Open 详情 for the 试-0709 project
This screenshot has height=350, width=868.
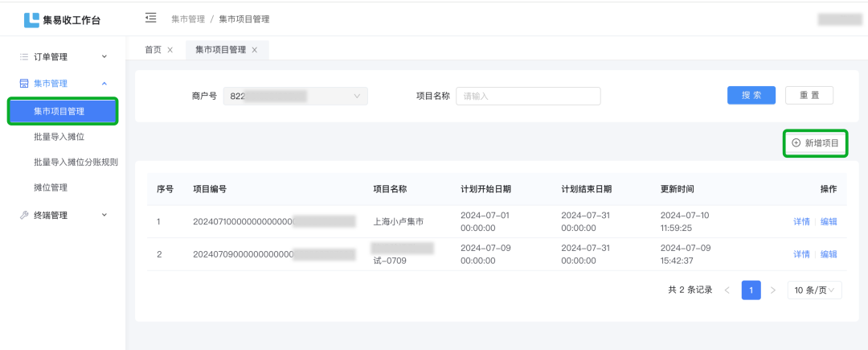[801, 254]
